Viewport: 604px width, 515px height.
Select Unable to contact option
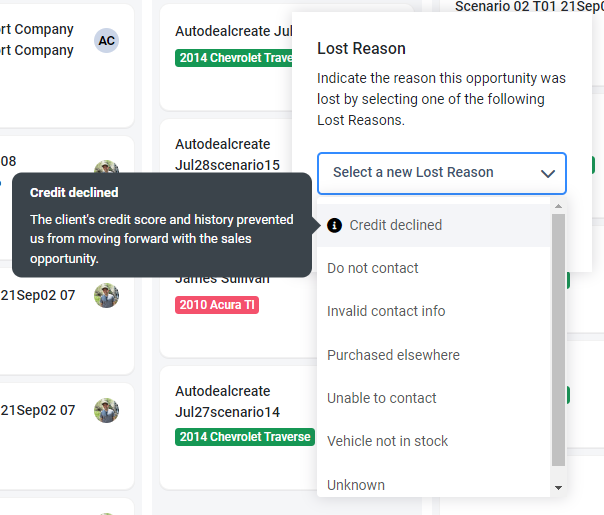click(434, 398)
